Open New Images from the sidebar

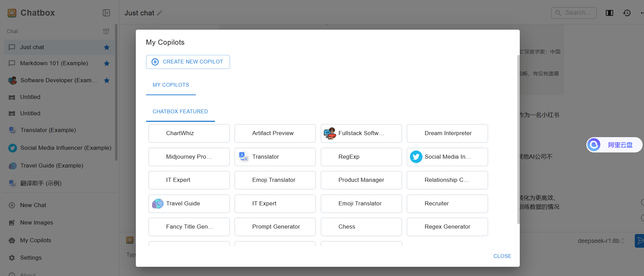tap(59, 223)
